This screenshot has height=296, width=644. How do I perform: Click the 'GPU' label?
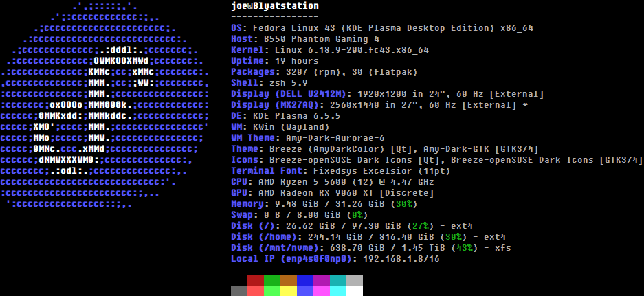(x=239, y=193)
